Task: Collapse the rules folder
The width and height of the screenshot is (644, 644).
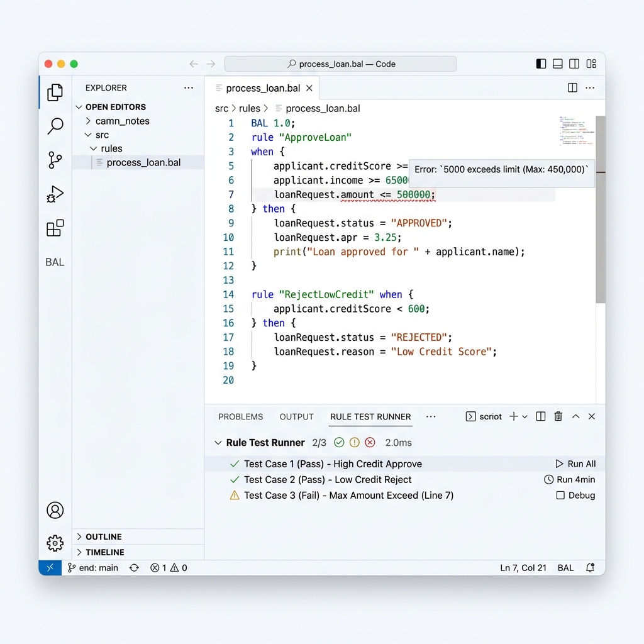Action: (x=93, y=148)
